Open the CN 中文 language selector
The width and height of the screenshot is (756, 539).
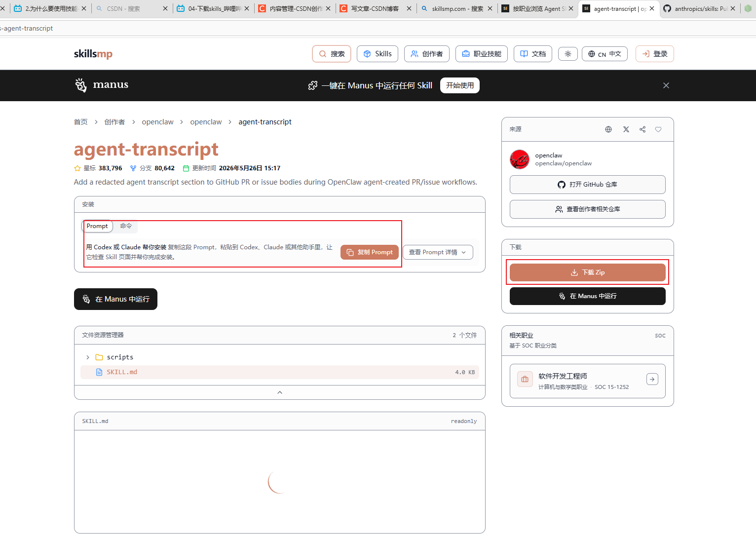(x=605, y=54)
